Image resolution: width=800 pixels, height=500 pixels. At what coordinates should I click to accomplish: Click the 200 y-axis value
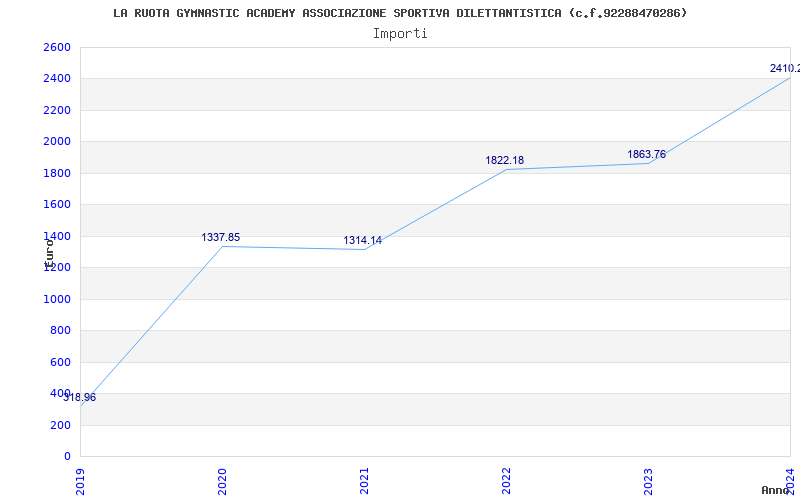pos(60,425)
